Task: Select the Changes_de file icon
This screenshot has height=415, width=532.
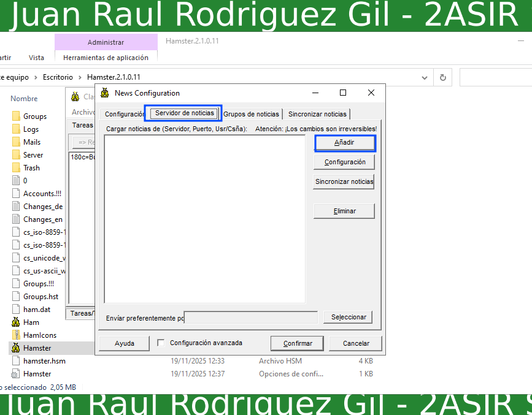Action: (16, 207)
